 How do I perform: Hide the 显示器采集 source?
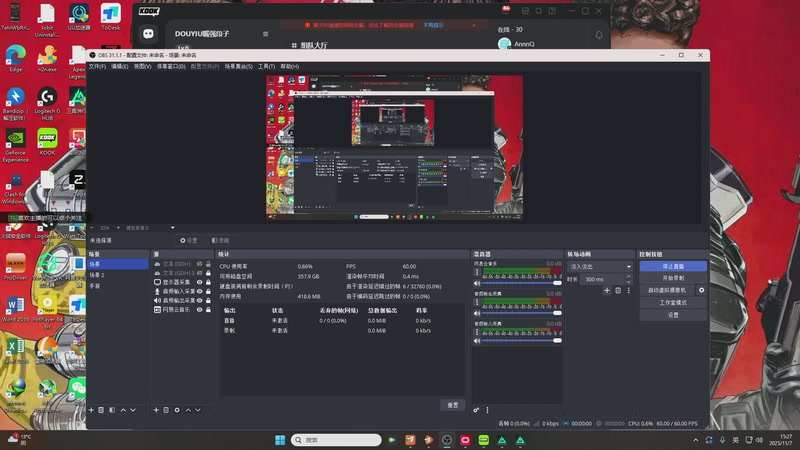(199, 282)
